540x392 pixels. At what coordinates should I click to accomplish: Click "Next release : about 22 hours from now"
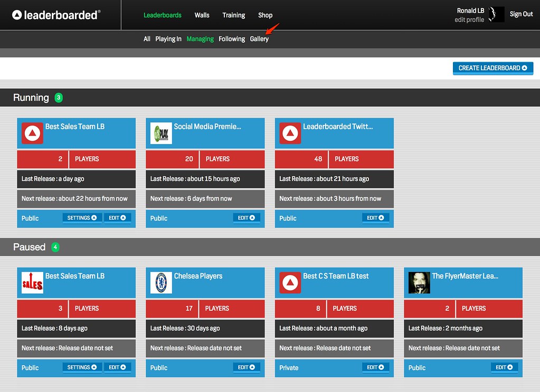tap(74, 198)
